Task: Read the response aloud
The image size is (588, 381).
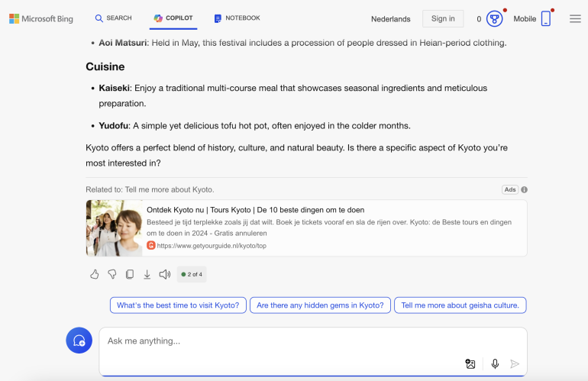Action: (165, 275)
